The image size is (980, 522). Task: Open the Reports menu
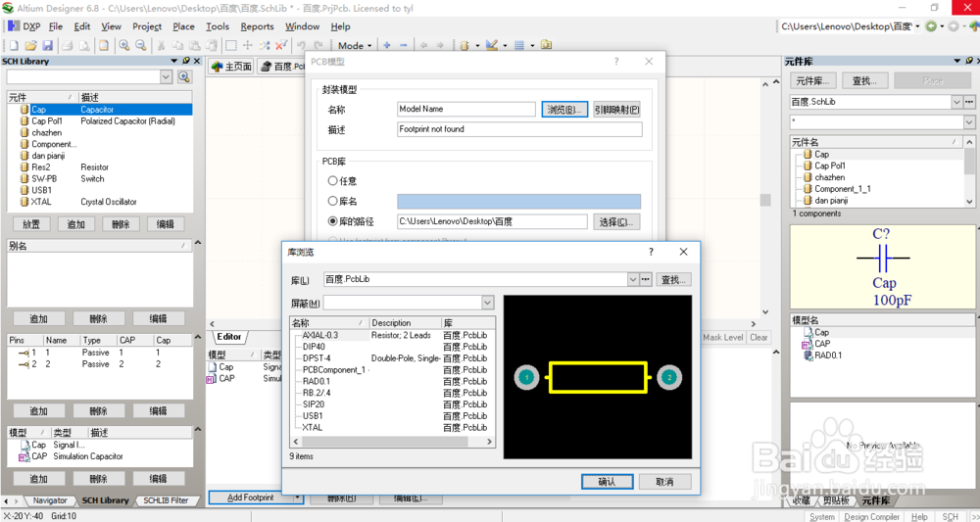pos(257,26)
